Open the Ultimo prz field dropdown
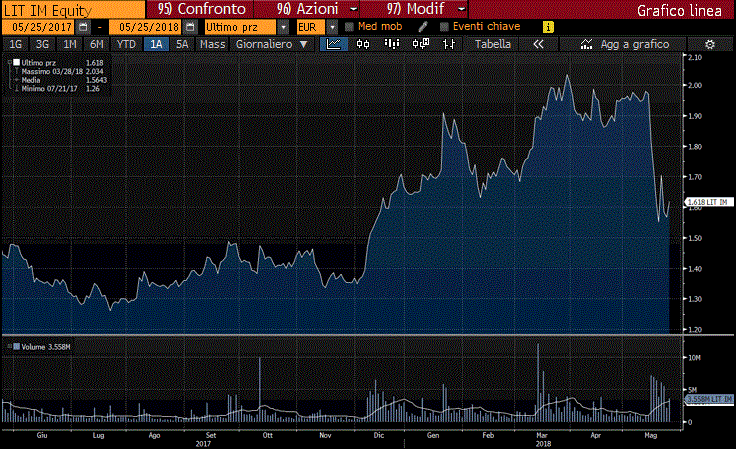 [284, 26]
